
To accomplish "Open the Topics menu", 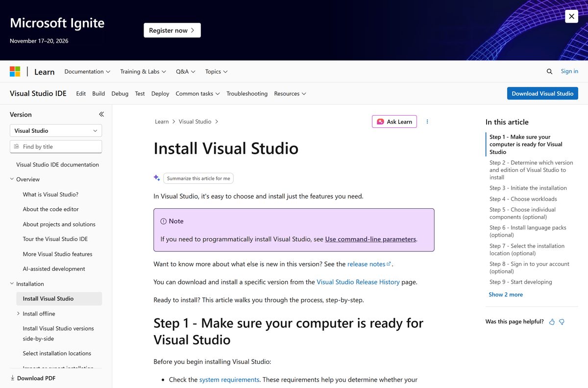I will (217, 72).
